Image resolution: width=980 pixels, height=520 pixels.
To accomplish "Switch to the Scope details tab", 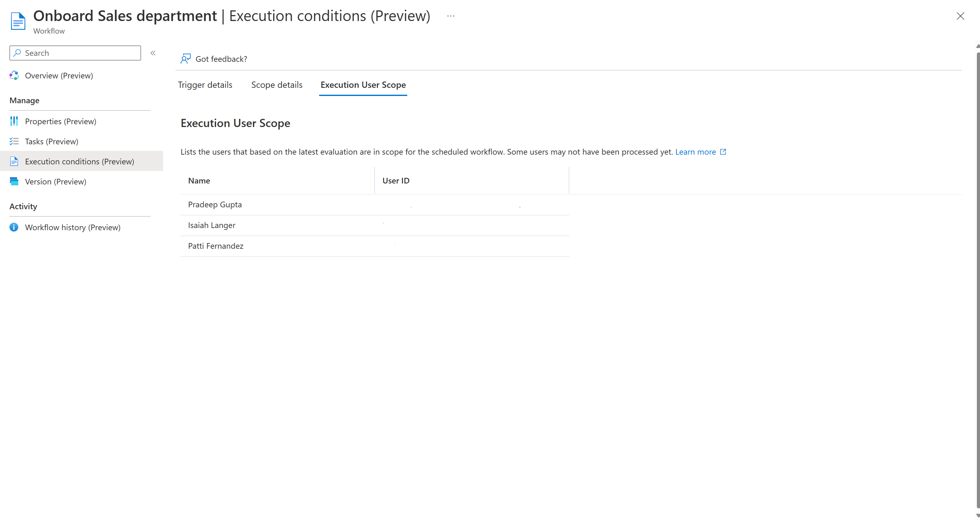I will [x=277, y=84].
